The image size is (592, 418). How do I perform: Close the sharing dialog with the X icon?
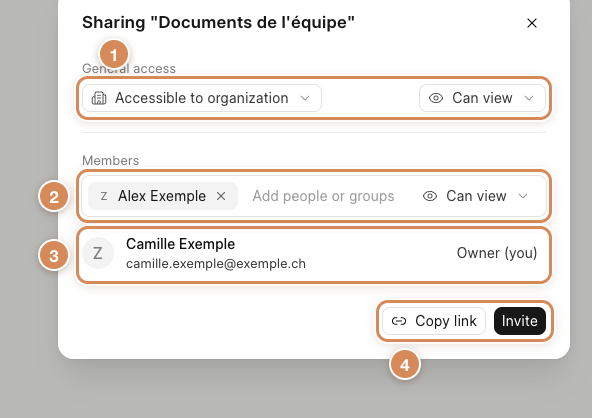pyautogui.click(x=532, y=23)
